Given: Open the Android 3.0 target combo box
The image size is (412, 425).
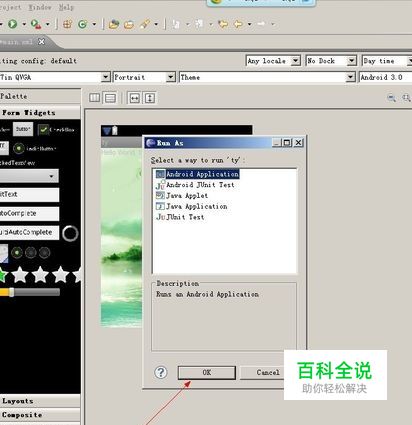Looking at the screenshot, I should coord(385,77).
